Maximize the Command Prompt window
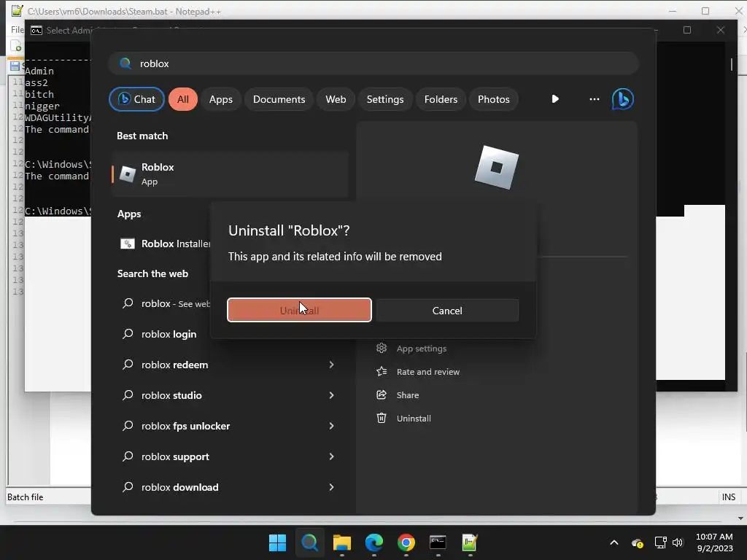This screenshot has width=747, height=560. click(687, 30)
